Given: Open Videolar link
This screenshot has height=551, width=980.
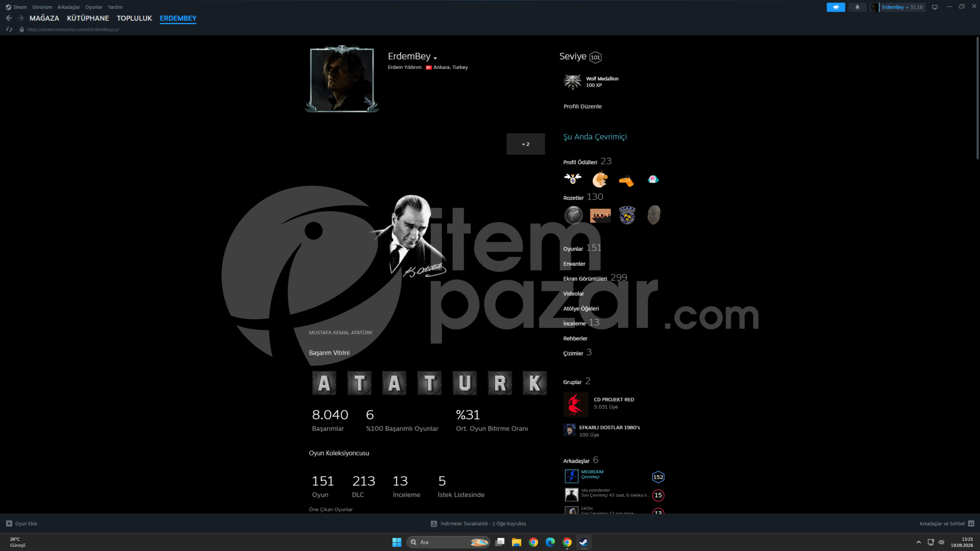Looking at the screenshot, I should (x=573, y=294).
